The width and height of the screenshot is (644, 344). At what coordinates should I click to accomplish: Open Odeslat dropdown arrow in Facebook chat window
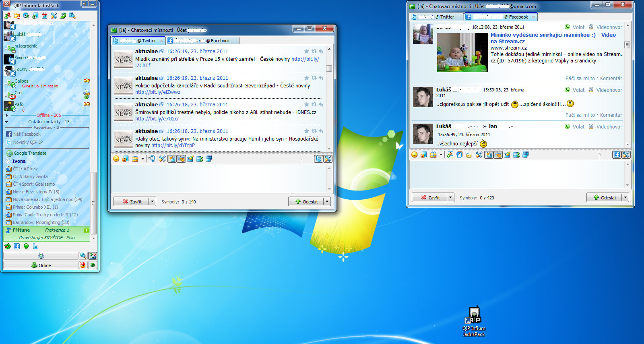[x=625, y=197]
